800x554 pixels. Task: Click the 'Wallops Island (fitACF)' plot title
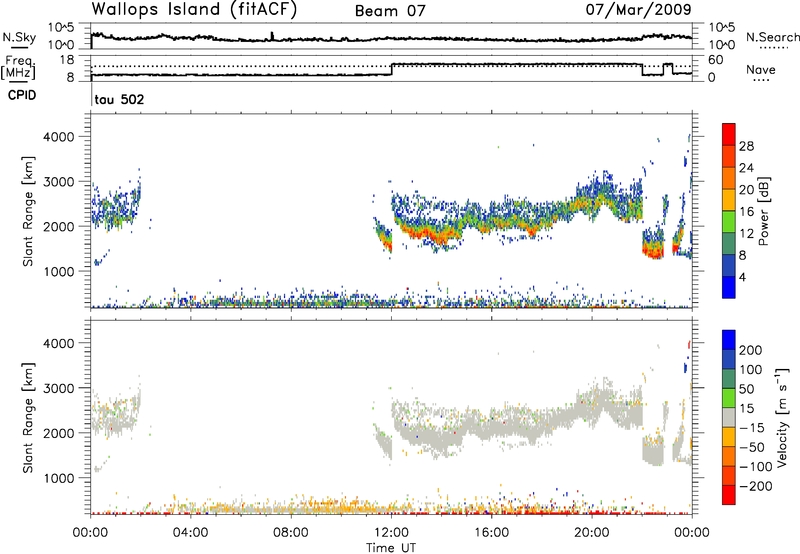click(194, 9)
